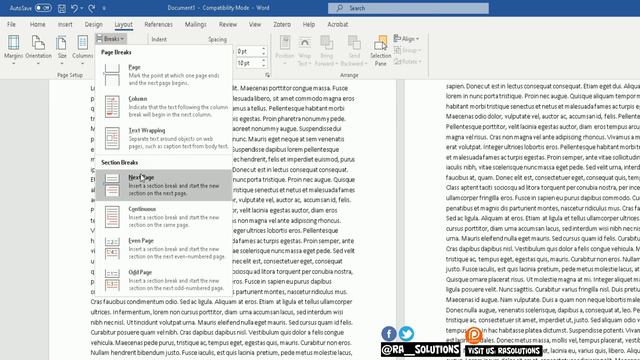Click the Save icon in title bar

[x=62, y=8]
